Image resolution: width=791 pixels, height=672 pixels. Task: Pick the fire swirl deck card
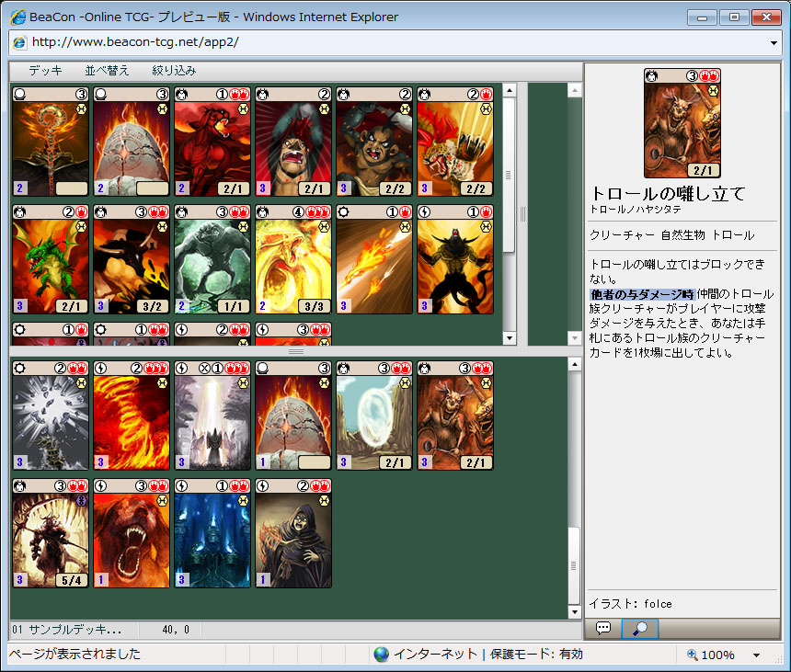pyautogui.click(x=132, y=416)
